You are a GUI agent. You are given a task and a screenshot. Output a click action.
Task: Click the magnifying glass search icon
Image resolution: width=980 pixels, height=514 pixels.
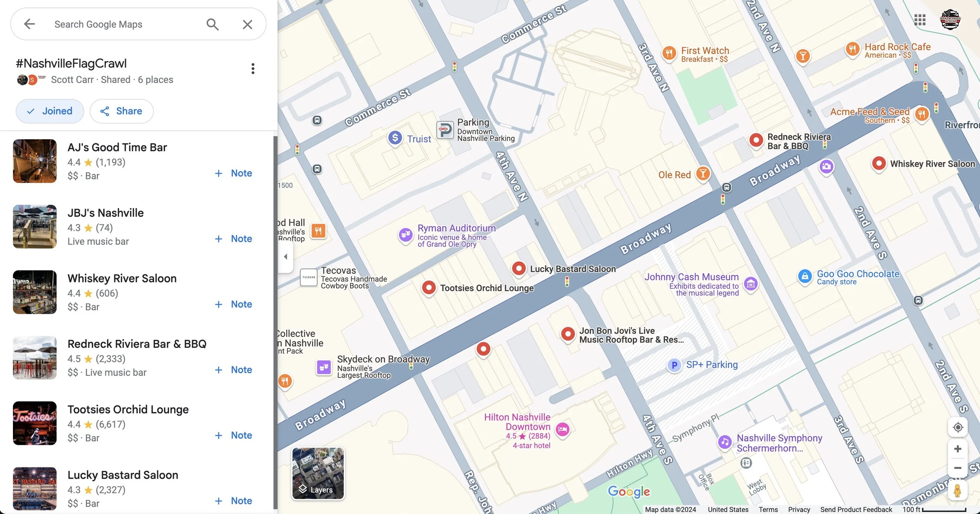(212, 24)
